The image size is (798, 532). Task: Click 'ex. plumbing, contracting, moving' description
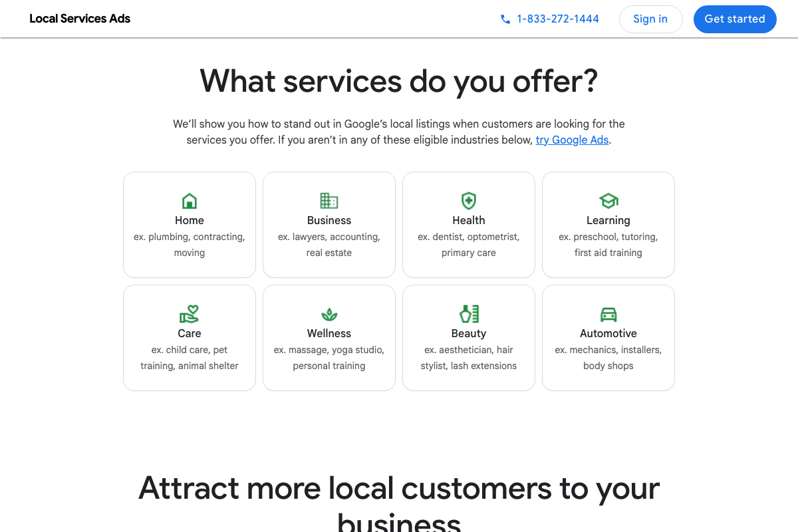tap(190, 245)
